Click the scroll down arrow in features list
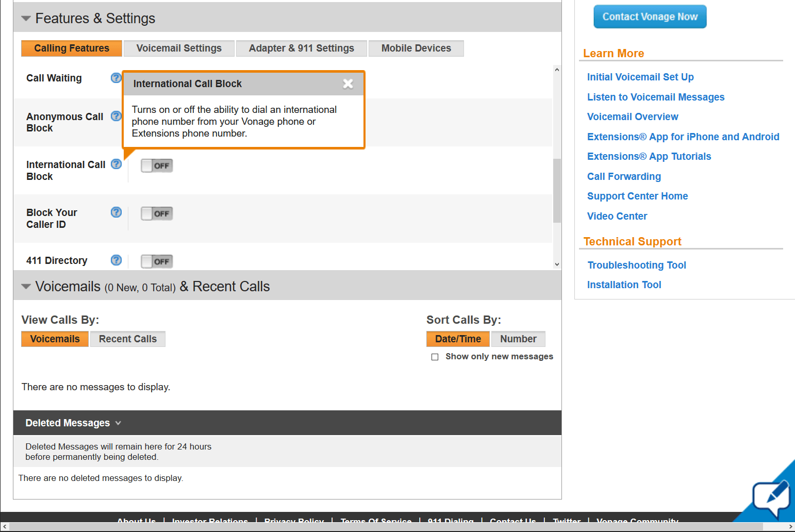 click(x=557, y=264)
